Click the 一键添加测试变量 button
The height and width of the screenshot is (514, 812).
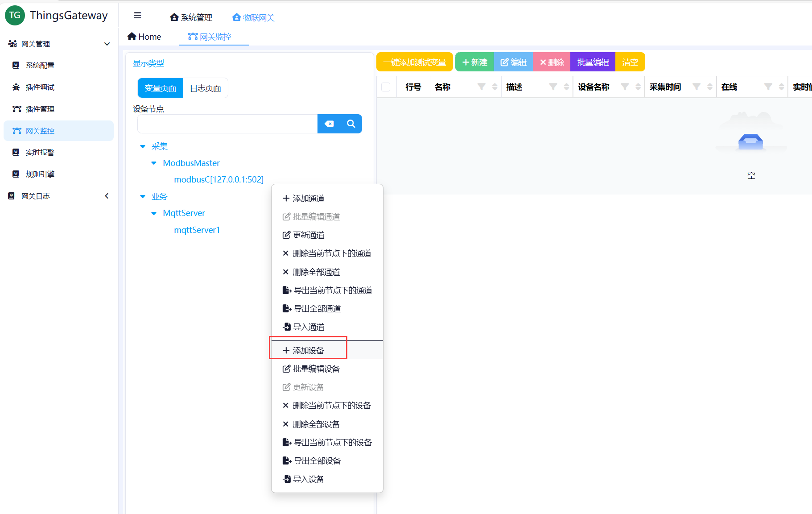pos(414,62)
